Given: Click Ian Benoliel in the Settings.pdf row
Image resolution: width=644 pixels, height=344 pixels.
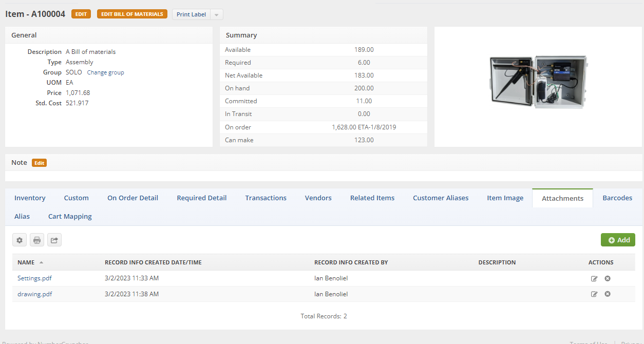Looking at the screenshot, I should pyautogui.click(x=331, y=278).
